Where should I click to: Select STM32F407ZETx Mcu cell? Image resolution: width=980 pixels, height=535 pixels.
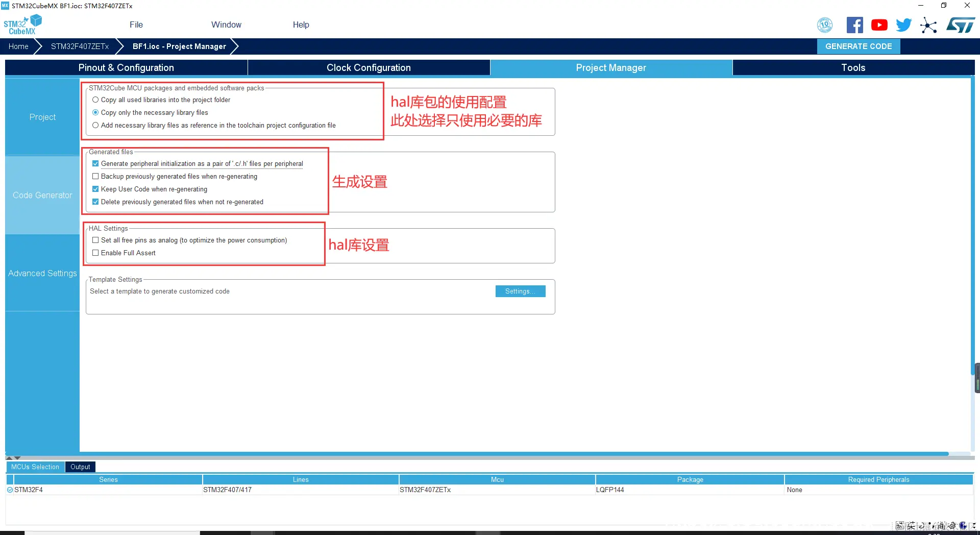tap(497, 490)
